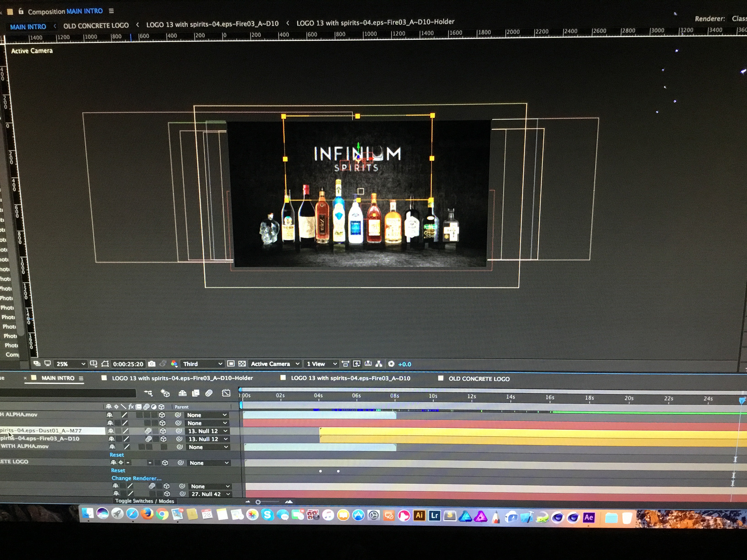The image size is (747, 560).
Task: Open the 1 View layout dropdown
Action: pos(321,364)
